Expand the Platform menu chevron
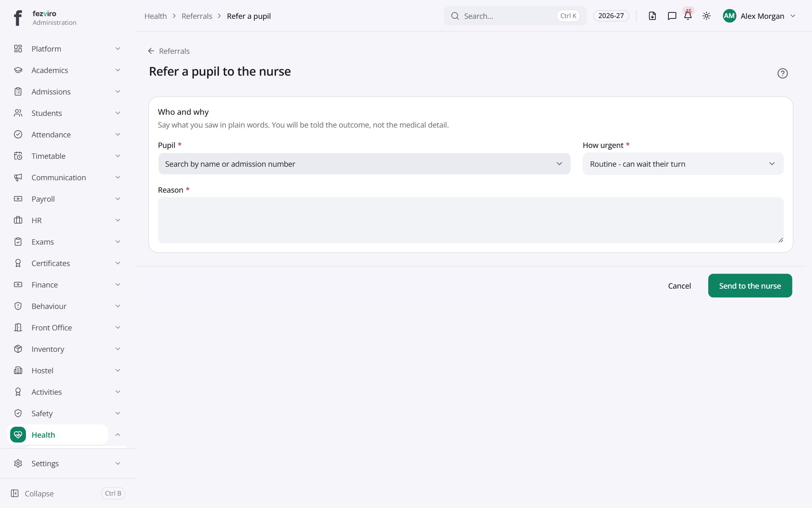The width and height of the screenshot is (812, 508). [118, 49]
